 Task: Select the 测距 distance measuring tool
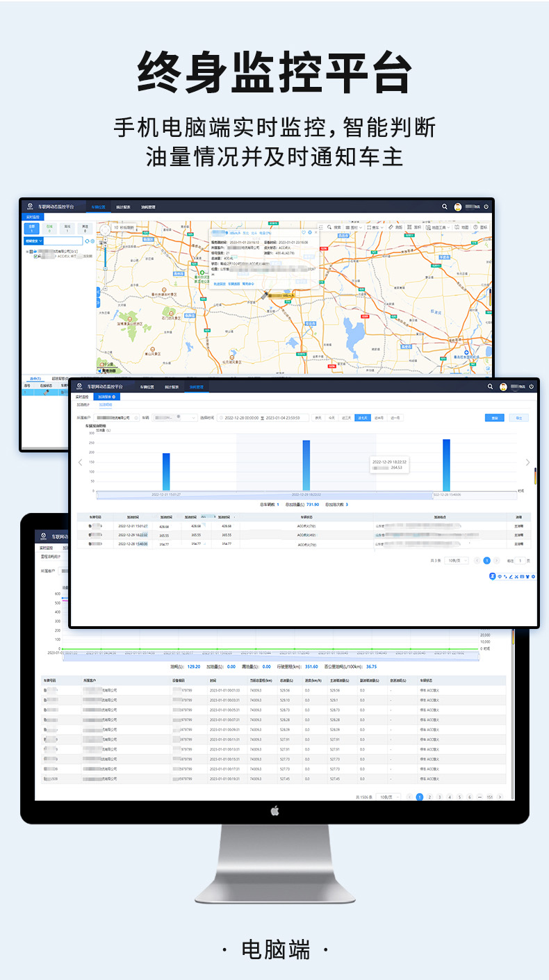(x=394, y=227)
